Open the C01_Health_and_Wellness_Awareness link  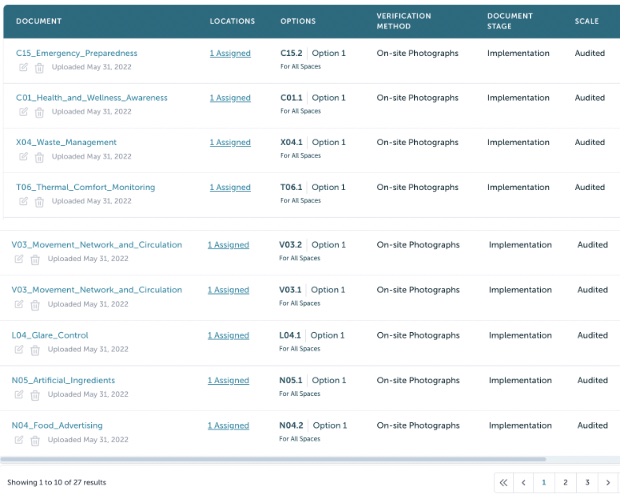coord(92,98)
